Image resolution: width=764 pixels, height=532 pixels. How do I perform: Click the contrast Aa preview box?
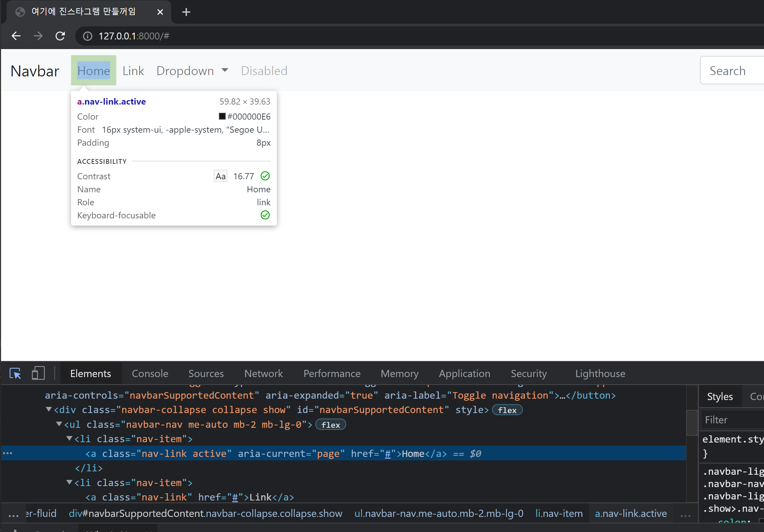[220, 176]
